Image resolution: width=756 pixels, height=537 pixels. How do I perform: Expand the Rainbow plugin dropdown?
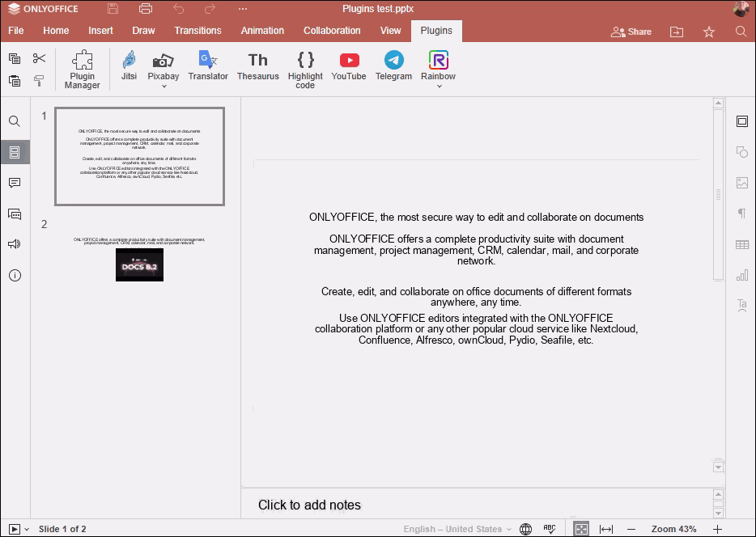point(439,87)
